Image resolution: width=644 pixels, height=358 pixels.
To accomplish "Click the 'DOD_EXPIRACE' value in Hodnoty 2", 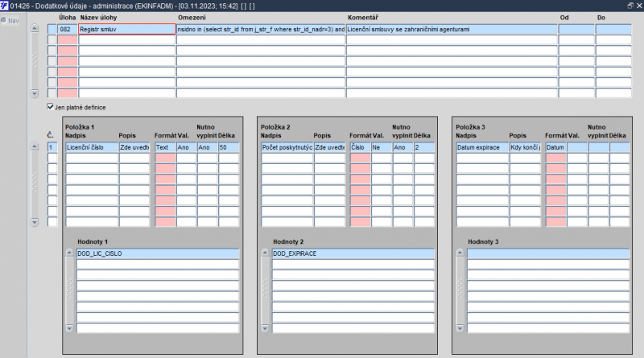I will [353, 253].
